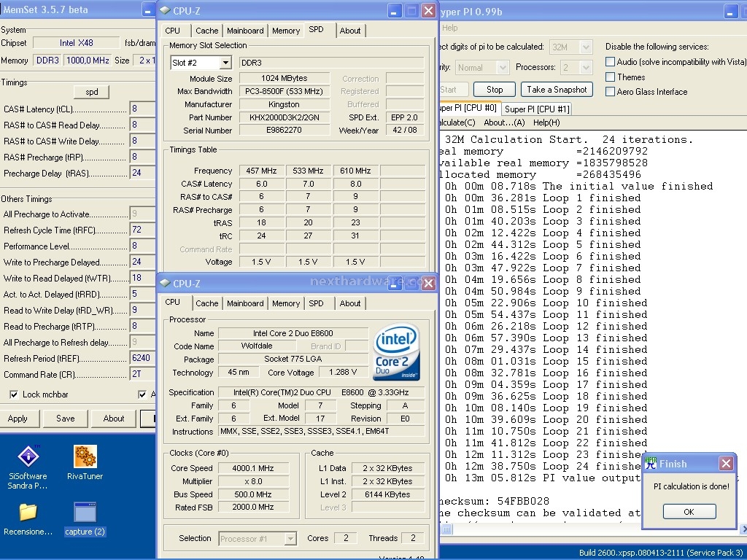
Task: Click the Refresh Cycle Time (tRFC) value field
Action: pos(142,230)
